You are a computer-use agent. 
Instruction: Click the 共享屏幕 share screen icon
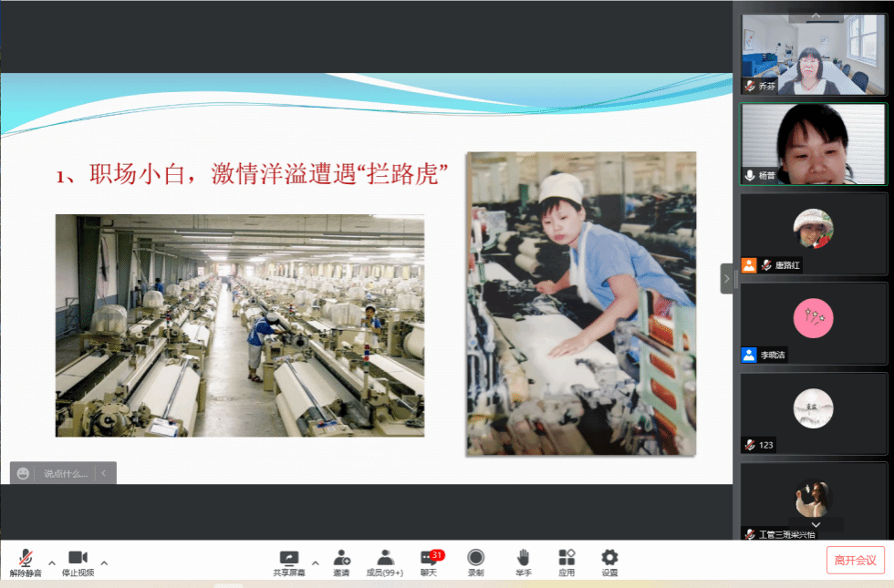point(289,559)
